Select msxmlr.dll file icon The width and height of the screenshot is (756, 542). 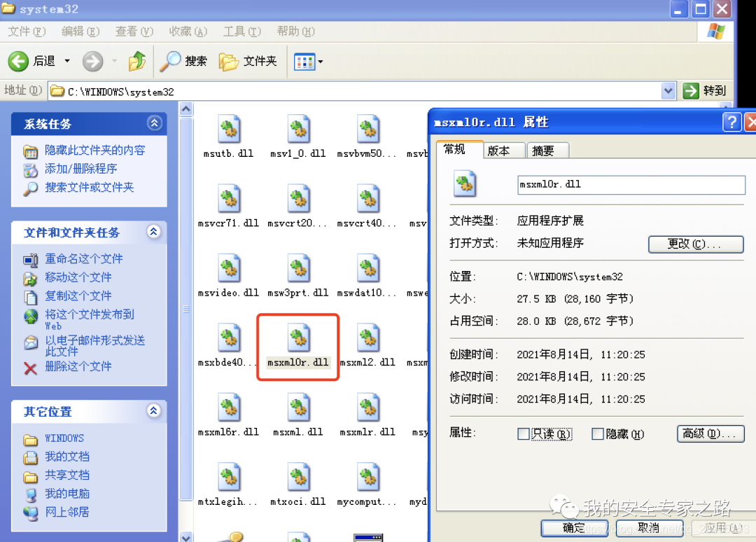coord(368,407)
